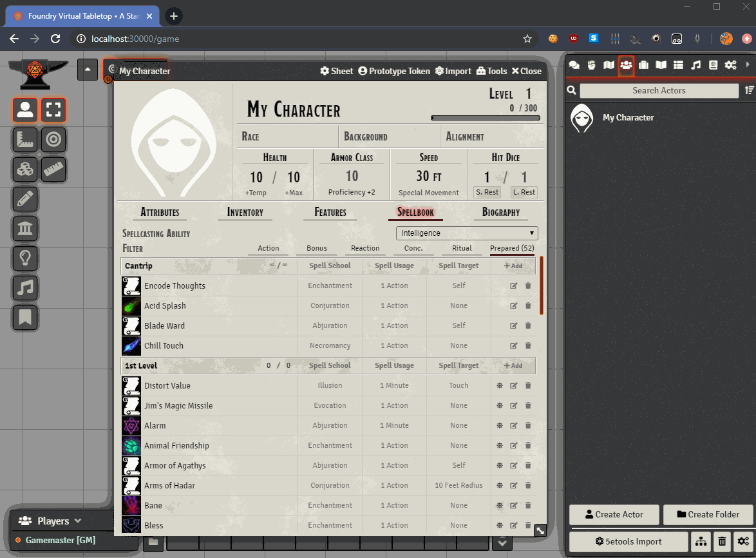Viewport: 756px width, 558px height.
Task: Open the Chat log sidebar icon
Action: click(574, 65)
